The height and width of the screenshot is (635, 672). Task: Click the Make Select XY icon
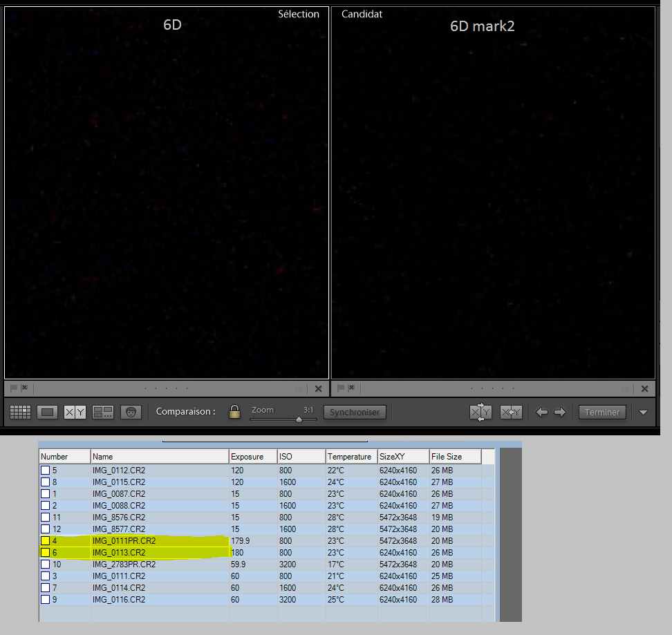511,412
